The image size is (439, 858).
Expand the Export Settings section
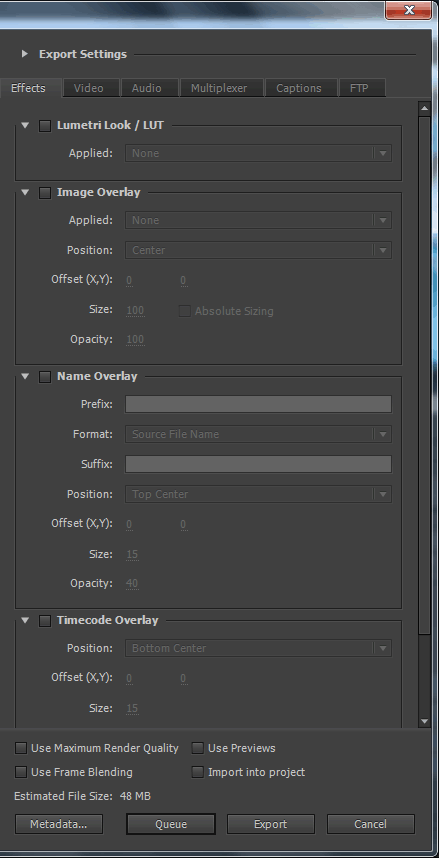click(x=25, y=54)
